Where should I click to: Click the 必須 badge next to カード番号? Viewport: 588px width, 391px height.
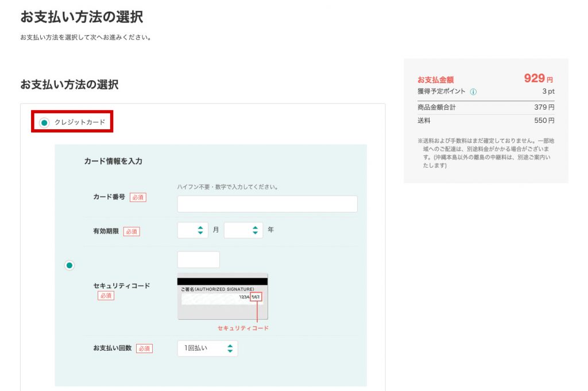[x=138, y=197]
